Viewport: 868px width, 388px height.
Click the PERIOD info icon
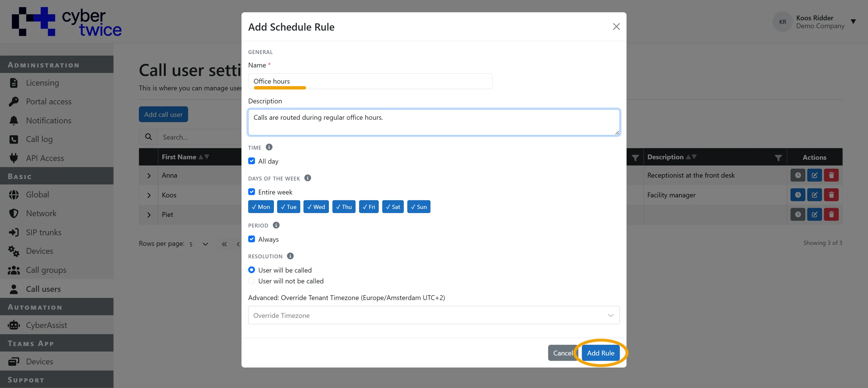tap(276, 225)
